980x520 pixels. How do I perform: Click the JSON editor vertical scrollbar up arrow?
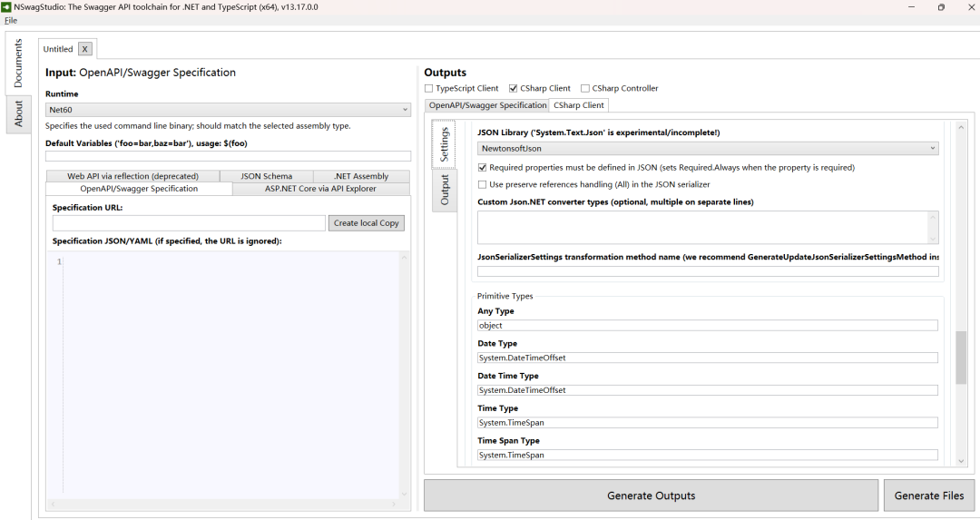coord(405,258)
